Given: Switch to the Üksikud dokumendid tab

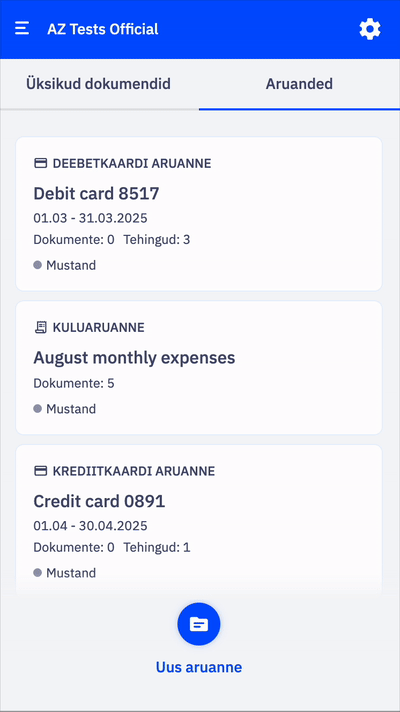Looking at the screenshot, I should [x=99, y=84].
